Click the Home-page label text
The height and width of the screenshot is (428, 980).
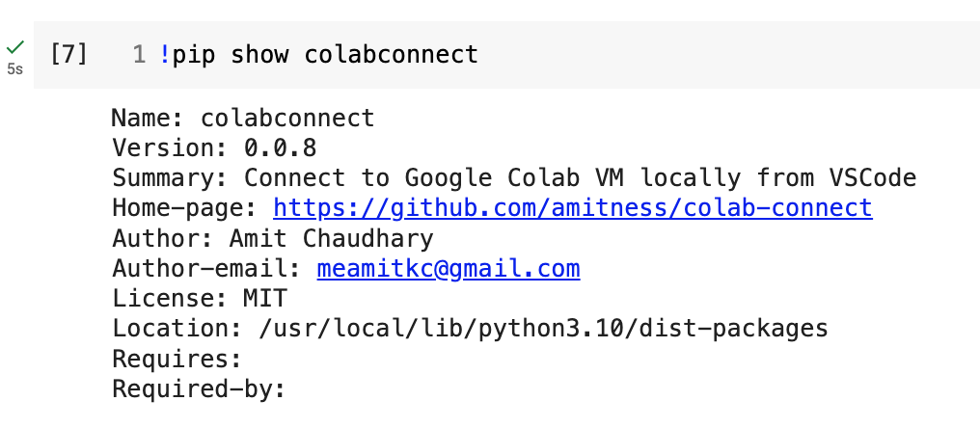coord(185,208)
